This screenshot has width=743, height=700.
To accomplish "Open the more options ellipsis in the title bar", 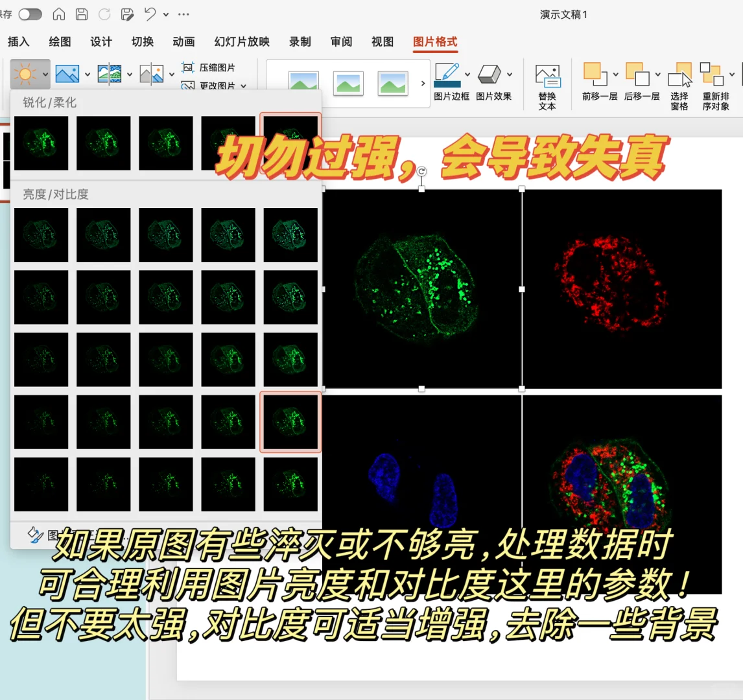I will tap(184, 15).
